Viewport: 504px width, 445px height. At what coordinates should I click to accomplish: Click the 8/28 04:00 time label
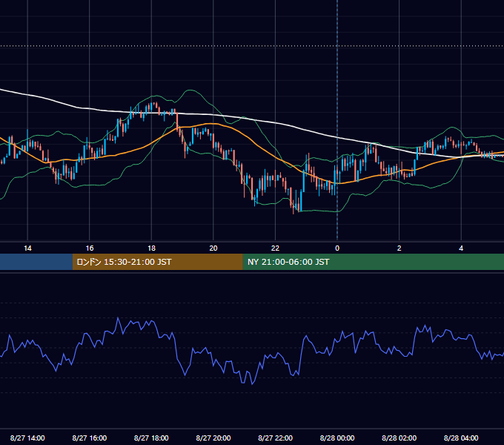point(461,438)
